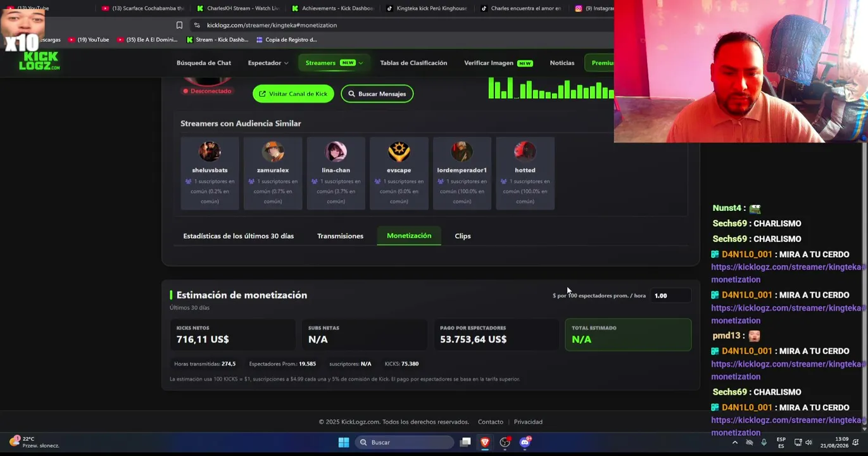Click the KickLogz logo
The image size is (868, 456).
[x=39, y=60]
